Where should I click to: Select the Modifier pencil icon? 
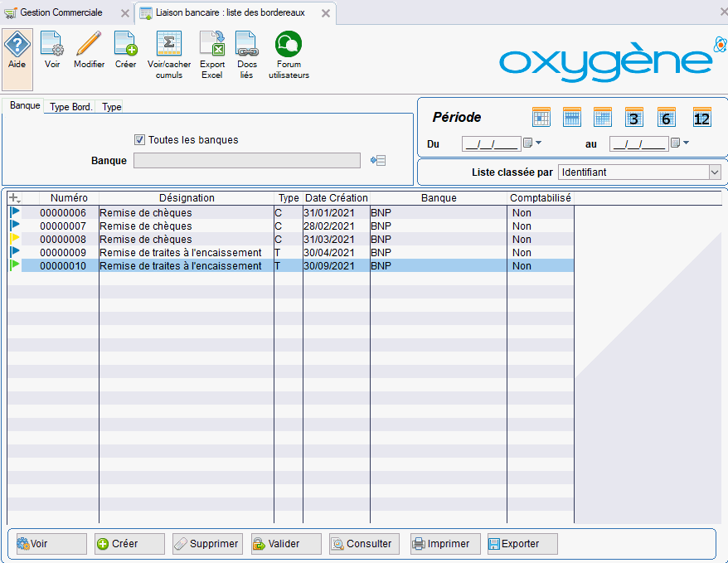point(90,50)
